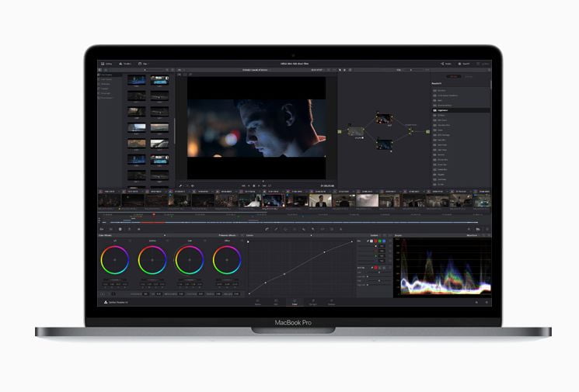Open the Tracker palette
The width and height of the screenshot is (579, 392).
(x=295, y=229)
